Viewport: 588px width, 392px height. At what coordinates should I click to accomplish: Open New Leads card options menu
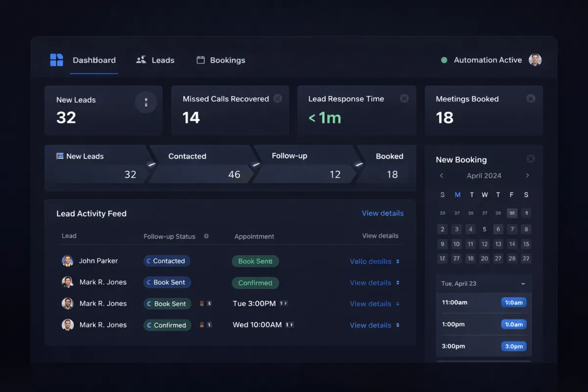pos(146,103)
